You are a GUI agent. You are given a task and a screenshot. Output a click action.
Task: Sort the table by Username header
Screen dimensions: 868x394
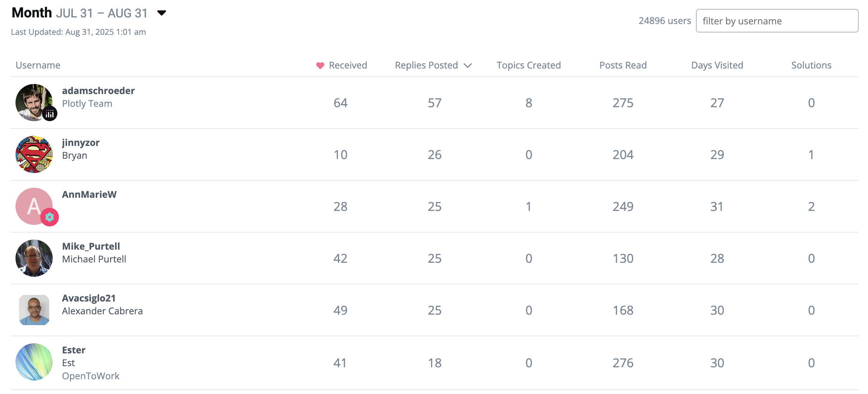(x=38, y=65)
